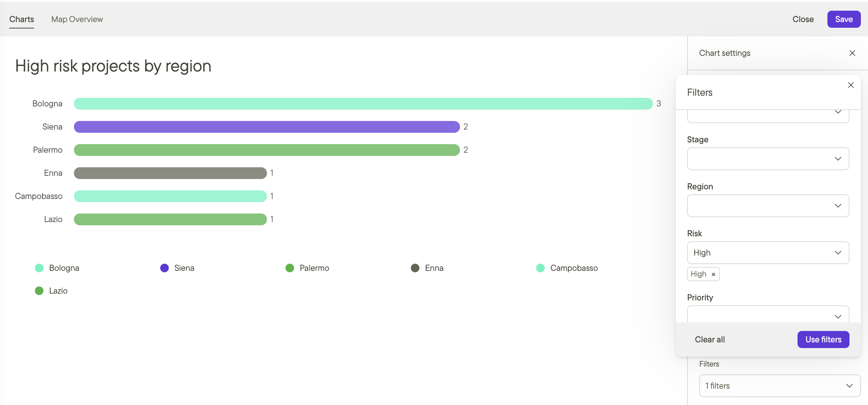Click the Lazio legend entry
This screenshot has width=868, height=405.
point(58,291)
